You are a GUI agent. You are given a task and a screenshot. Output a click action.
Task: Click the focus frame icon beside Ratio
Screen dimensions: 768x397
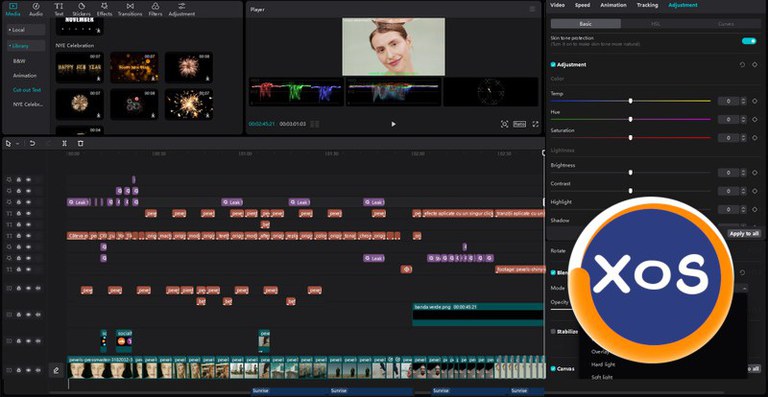[x=504, y=124]
